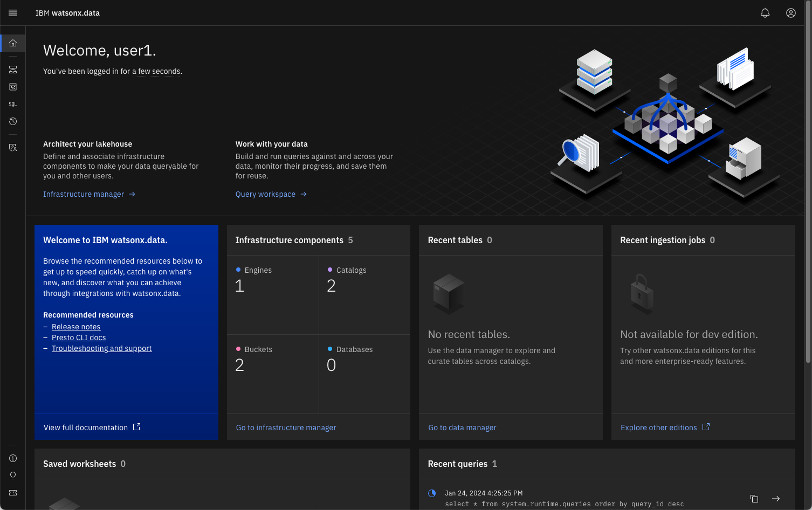Image resolution: width=812 pixels, height=510 pixels.
Task: Go to Home in the sidebar
Action: (13, 43)
